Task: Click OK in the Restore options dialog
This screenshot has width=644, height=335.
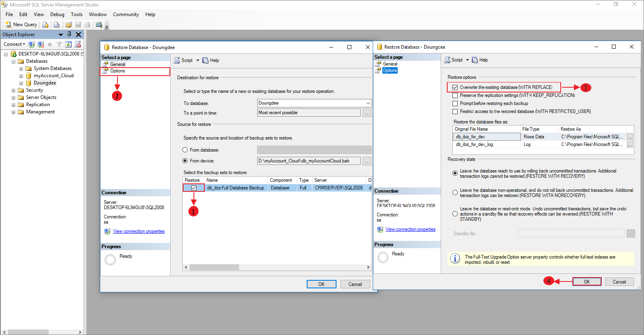Action: [x=587, y=282]
